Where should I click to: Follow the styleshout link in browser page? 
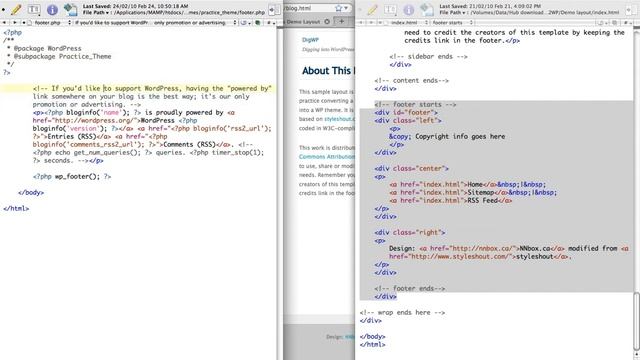(339, 119)
